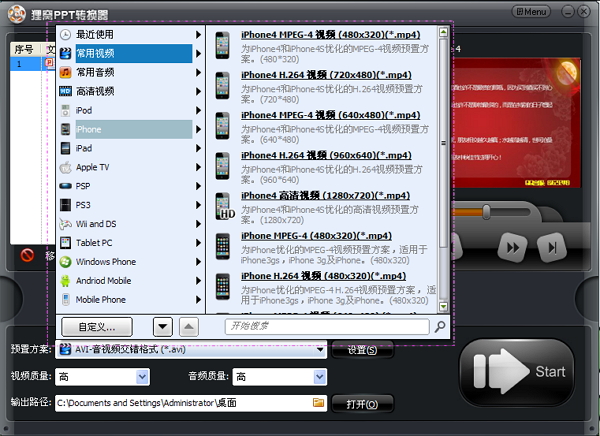Click the PS3 console icon
This screenshot has height=436, width=600.
tap(65, 205)
